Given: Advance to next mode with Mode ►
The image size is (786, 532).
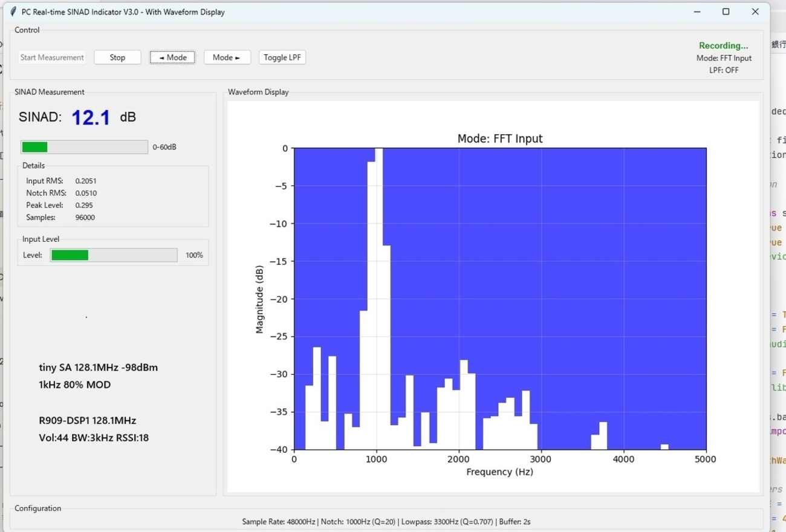Looking at the screenshot, I should click(227, 57).
